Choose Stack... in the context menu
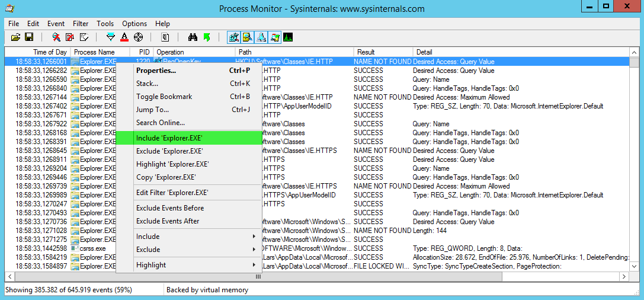This screenshot has height=300, width=644. [189, 84]
